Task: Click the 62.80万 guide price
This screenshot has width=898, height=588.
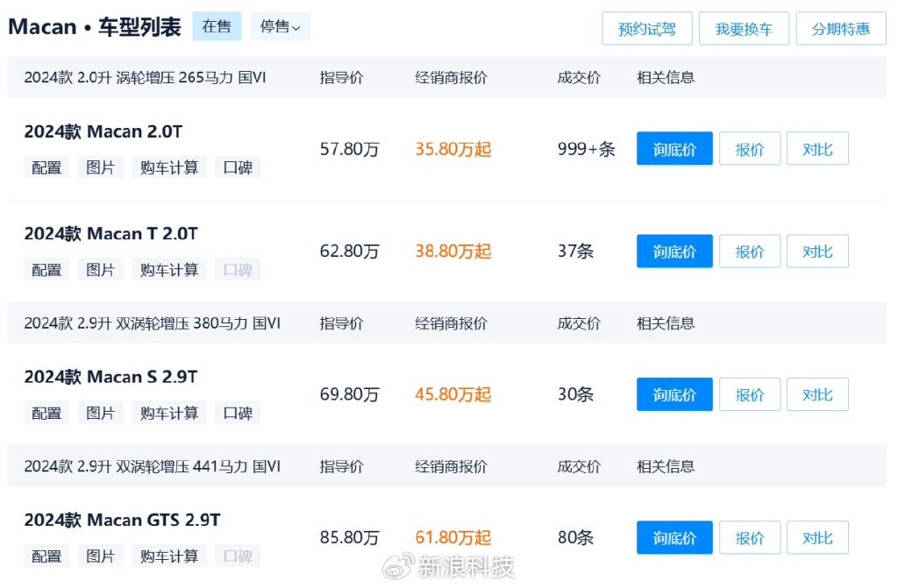Action: (349, 251)
